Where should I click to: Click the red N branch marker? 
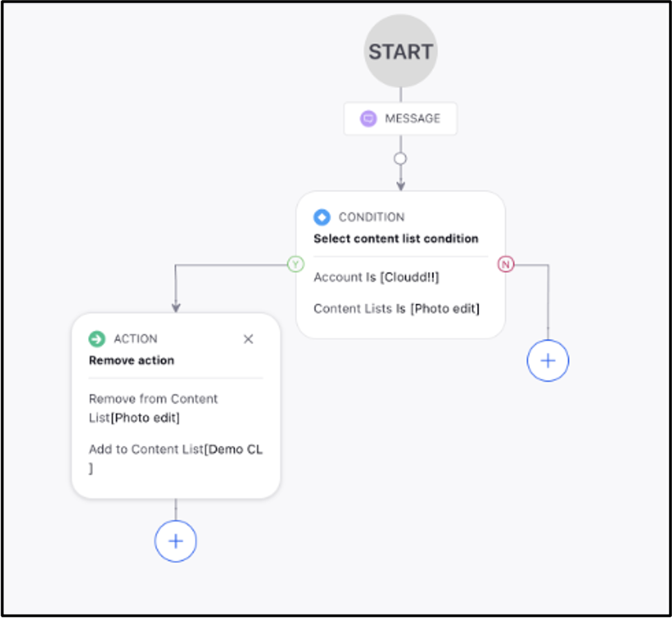(x=505, y=264)
